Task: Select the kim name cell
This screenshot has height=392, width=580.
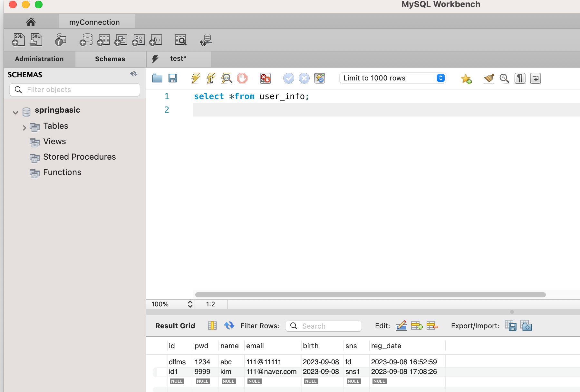Action: pos(231,372)
